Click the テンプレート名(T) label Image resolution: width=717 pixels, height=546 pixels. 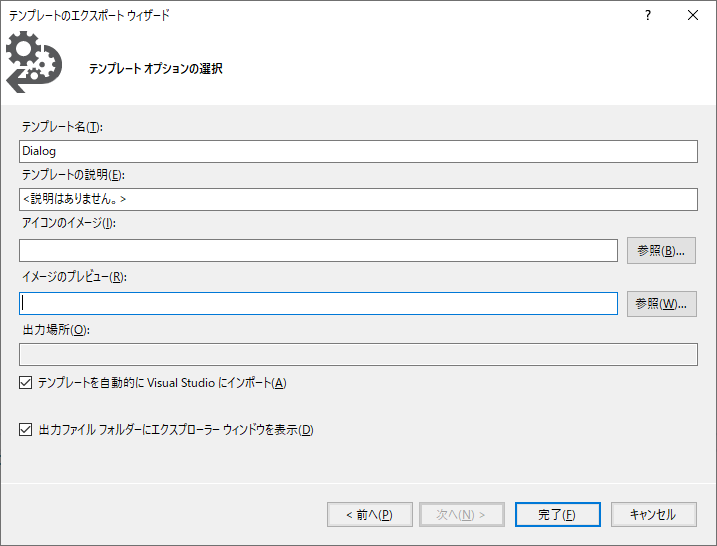point(62,127)
